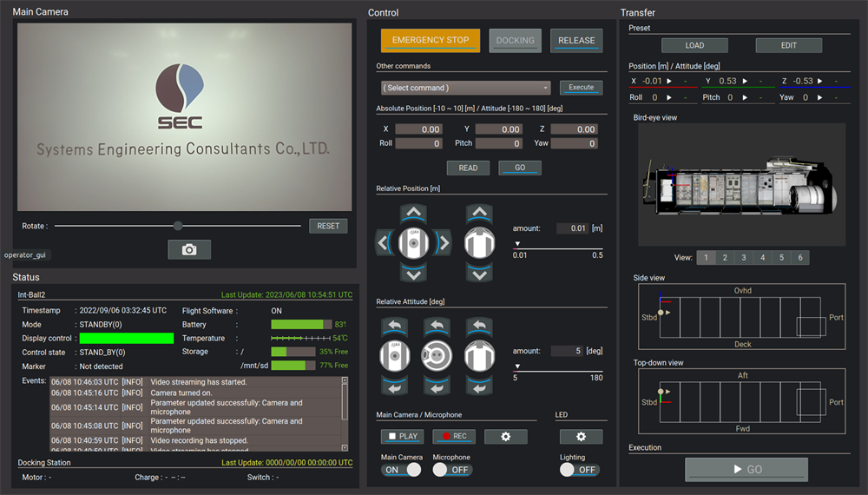Select bird-eye View 4
This screenshot has height=495, width=868.
[762, 257]
